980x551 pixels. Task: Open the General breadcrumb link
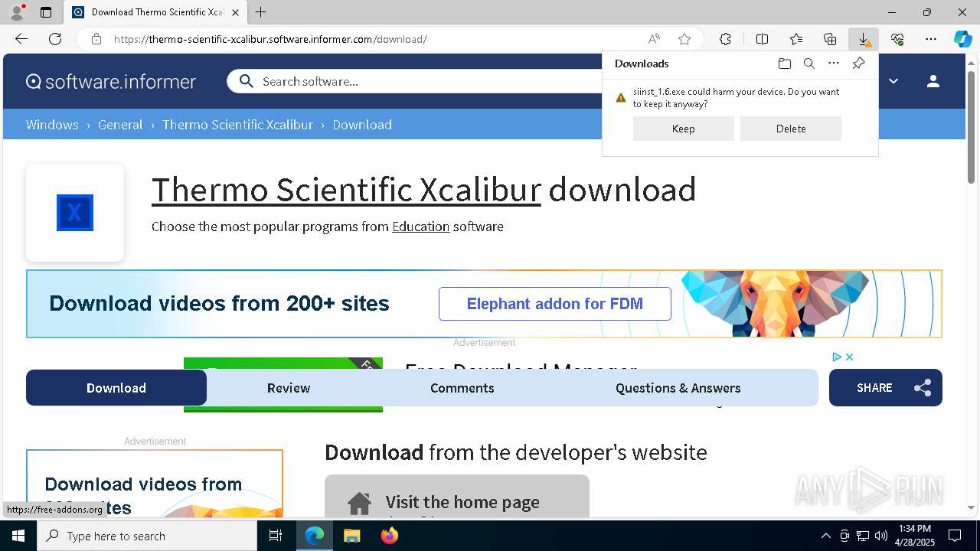(x=120, y=125)
